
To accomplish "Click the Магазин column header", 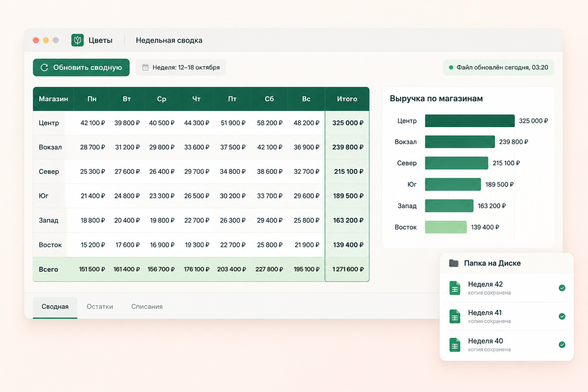I will [53, 99].
